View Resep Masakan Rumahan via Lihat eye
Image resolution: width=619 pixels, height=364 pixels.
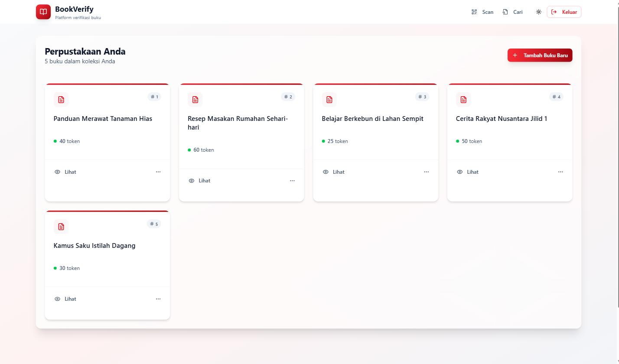[200, 181]
